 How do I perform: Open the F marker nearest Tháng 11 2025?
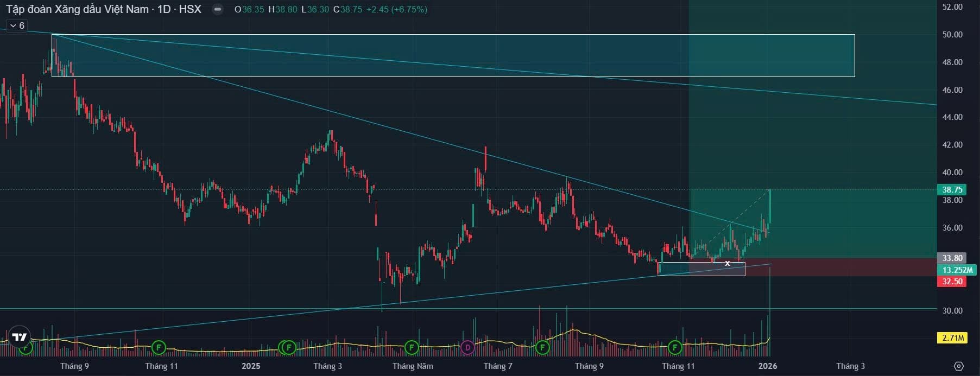tap(675, 347)
